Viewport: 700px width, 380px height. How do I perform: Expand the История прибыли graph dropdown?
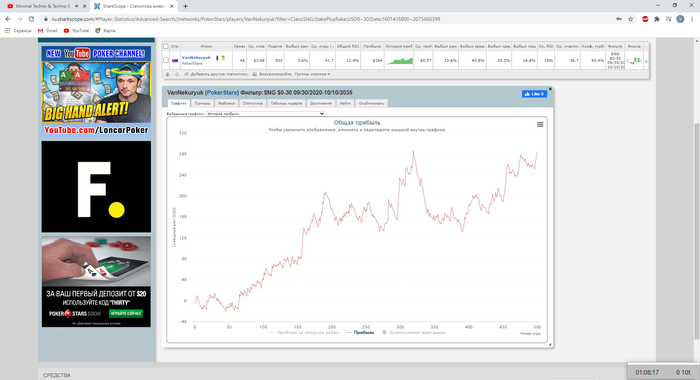pos(265,114)
